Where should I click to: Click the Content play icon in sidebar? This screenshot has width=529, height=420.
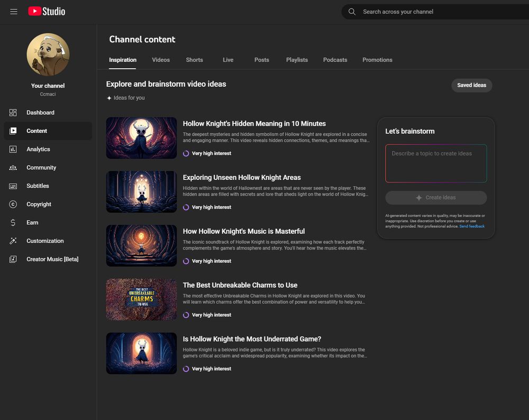point(13,131)
